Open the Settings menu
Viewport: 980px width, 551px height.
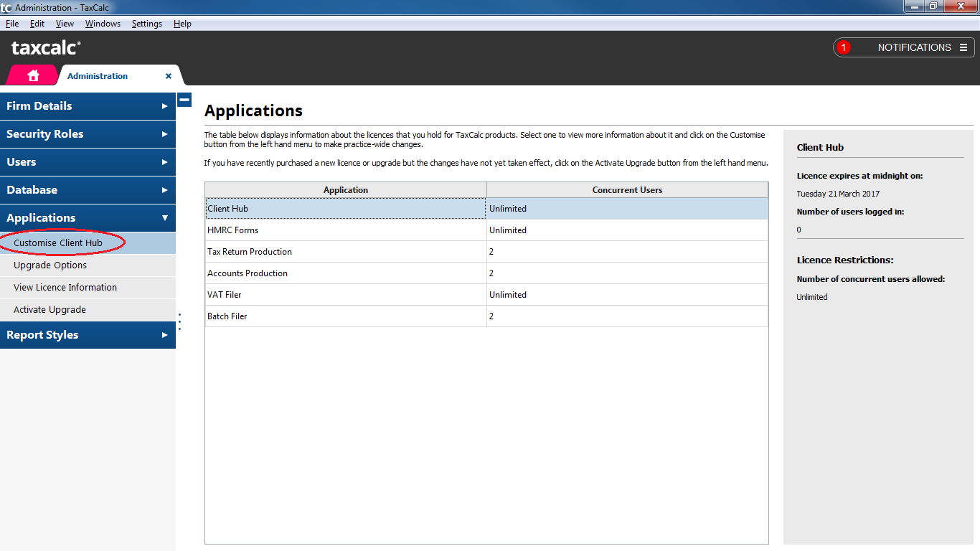pos(147,24)
